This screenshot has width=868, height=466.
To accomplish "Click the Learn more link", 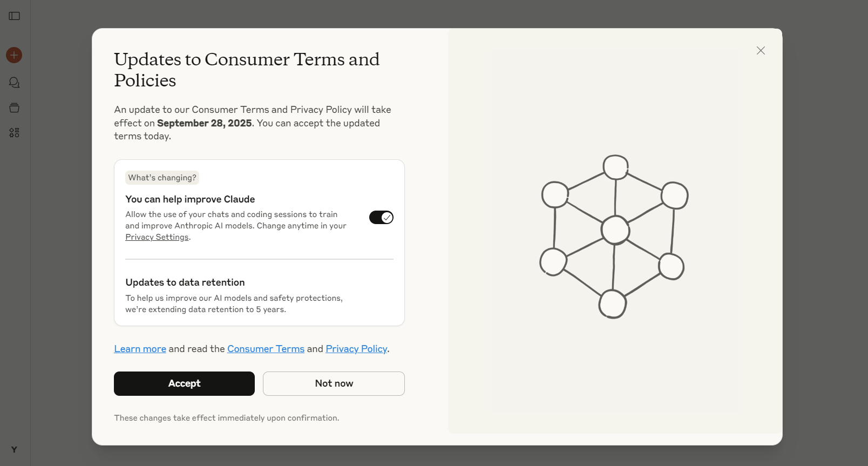I will pyautogui.click(x=140, y=349).
